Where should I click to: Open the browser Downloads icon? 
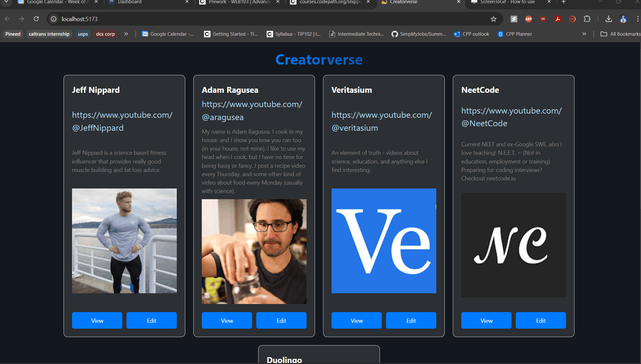[x=609, y=19]
